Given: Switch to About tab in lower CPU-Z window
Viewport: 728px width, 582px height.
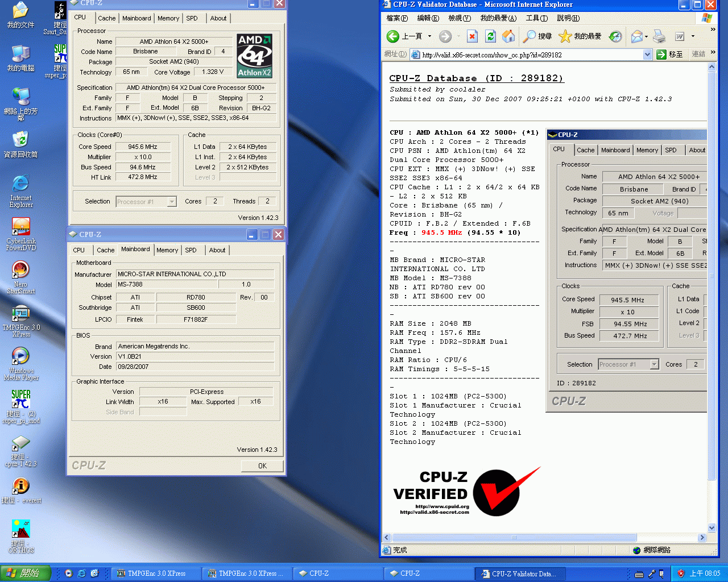Looking at the screenshot, I should (x=217, y=250).
